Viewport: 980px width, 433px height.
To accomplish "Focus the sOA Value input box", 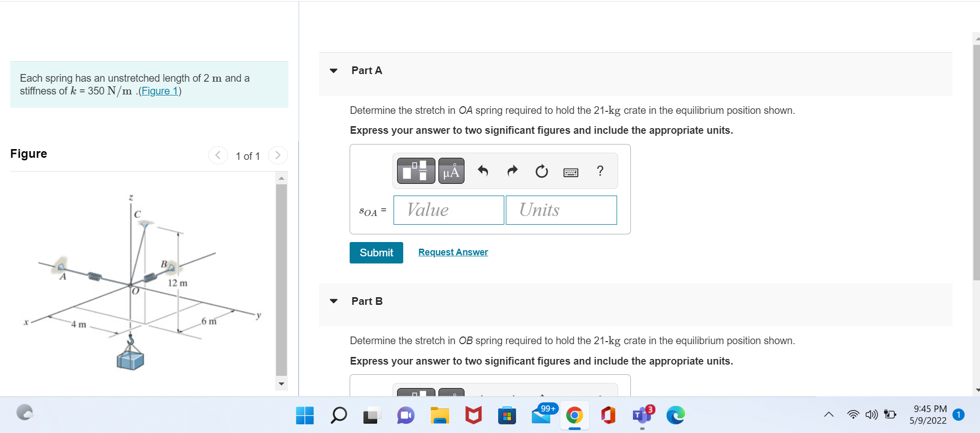I will pos(449,210).
